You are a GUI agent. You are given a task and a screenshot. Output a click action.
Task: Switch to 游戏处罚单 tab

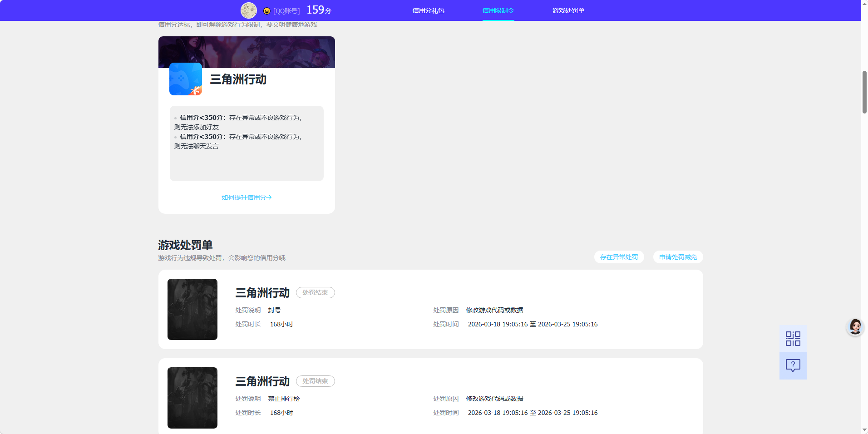[x=568, y=10]
